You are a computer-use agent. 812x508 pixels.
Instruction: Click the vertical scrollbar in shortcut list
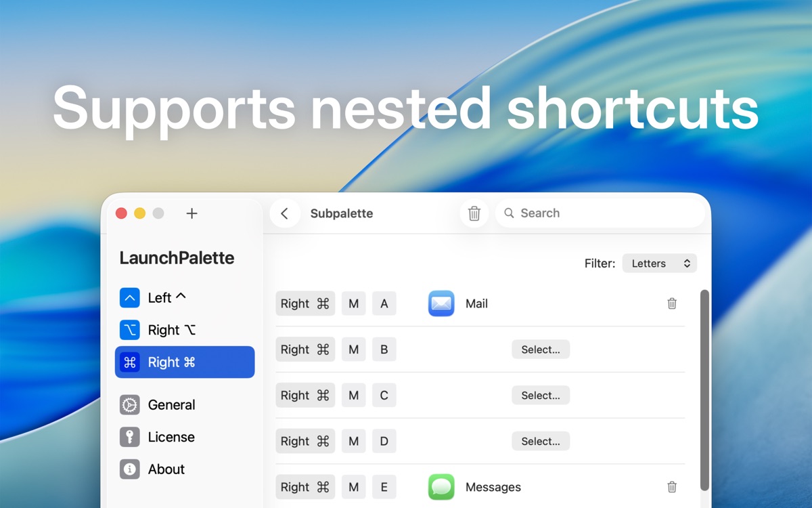704,389
